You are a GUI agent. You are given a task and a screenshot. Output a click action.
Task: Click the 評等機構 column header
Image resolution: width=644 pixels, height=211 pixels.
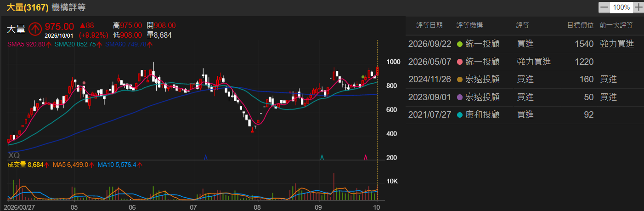click(x=470, y=25)
